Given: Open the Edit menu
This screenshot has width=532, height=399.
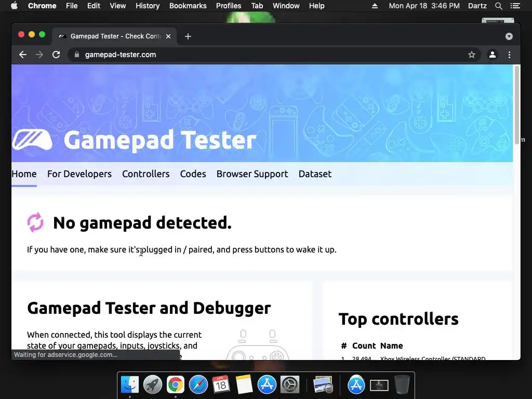Looking at the screenshot, I should [94, 6].
